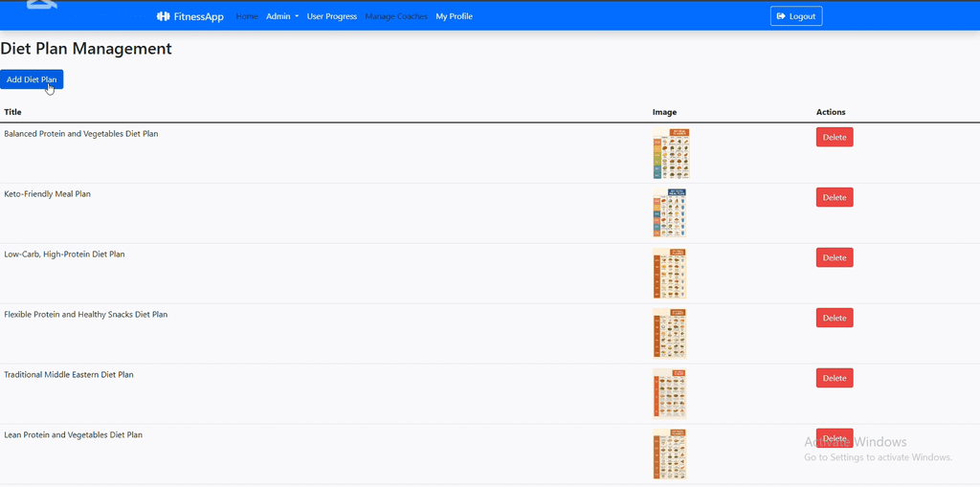The width and height of the screenshot is (980, 487).
Task: Select the title 'Low-Carb, High-Protein Diet Plan'
Action: click(x=64, y=255)
